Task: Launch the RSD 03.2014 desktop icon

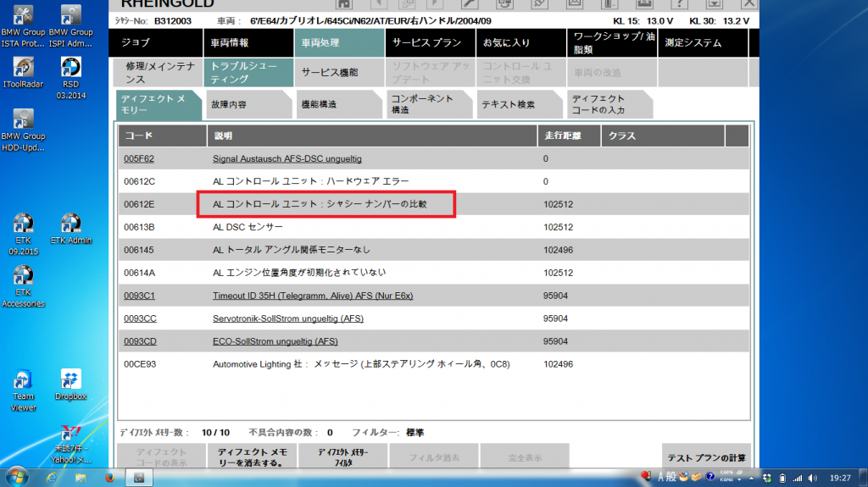Action: point(71,78)
